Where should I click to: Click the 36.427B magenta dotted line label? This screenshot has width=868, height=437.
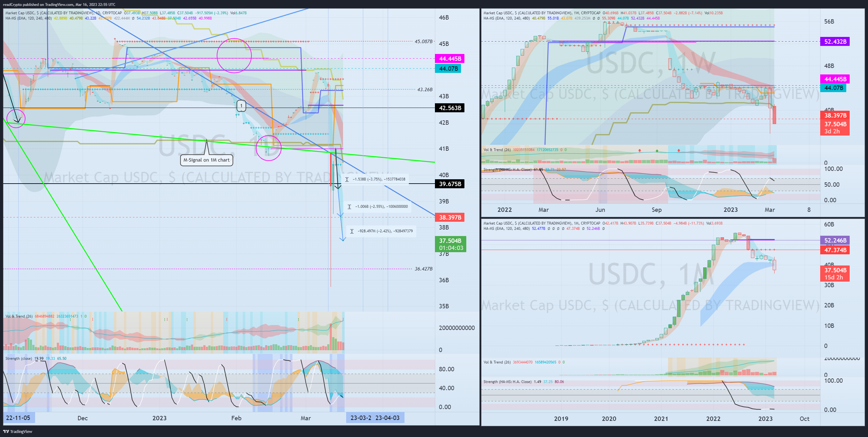(423, 269)
